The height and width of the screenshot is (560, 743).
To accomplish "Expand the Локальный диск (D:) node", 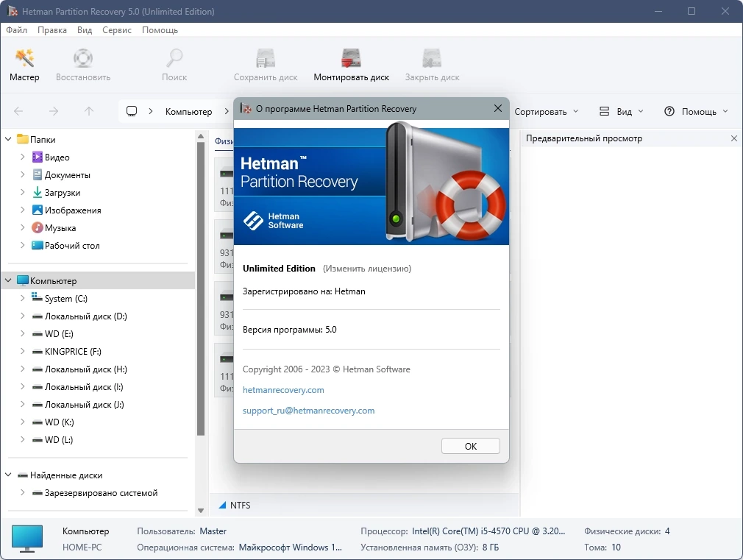I will [x=22, y=316].
